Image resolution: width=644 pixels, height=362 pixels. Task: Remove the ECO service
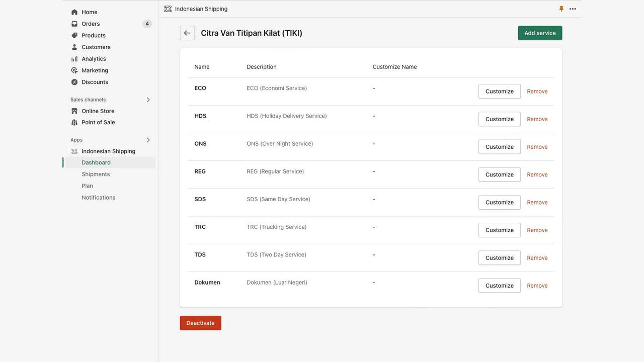[x=537, y=92]
